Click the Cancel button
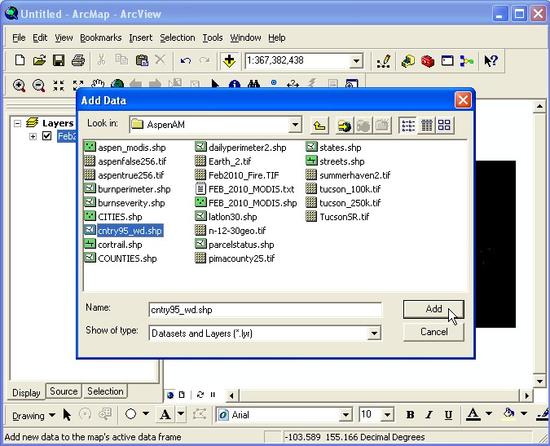The image size is (550, 446). pyautogui.click(x=434, y=332)
